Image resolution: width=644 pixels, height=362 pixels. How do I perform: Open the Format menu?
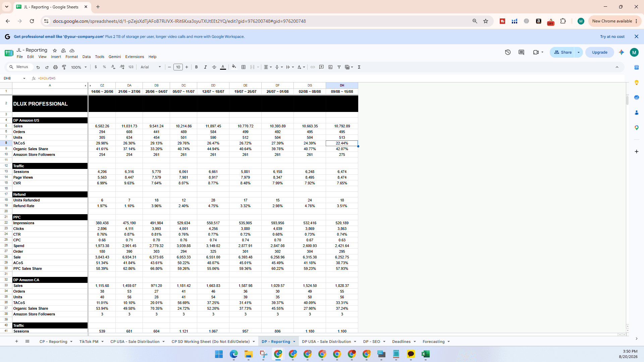(71, 57)
